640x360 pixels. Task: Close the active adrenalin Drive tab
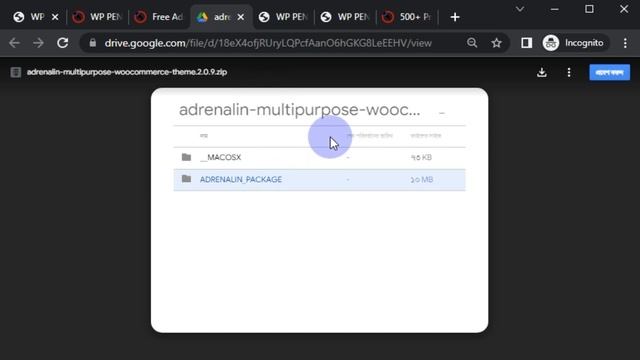[x=241, y=17]
